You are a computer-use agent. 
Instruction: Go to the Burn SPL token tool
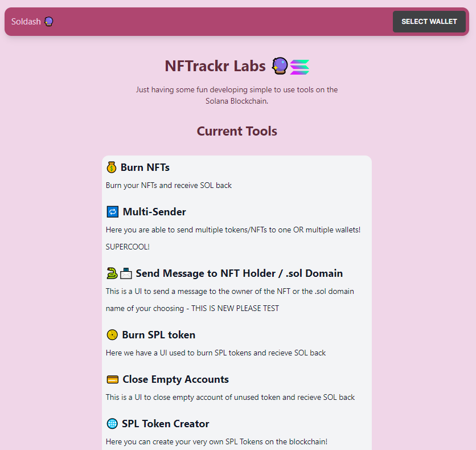tap(158, 335)
